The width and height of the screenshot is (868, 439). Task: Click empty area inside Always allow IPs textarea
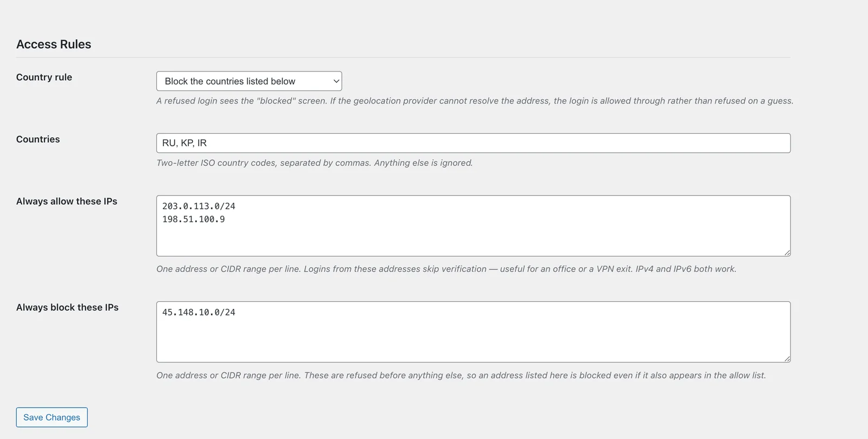coord(473,238)
